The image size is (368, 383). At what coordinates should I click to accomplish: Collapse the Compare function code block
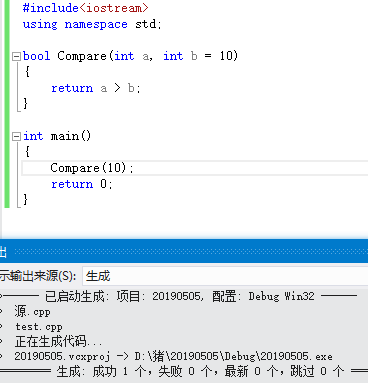16,56
